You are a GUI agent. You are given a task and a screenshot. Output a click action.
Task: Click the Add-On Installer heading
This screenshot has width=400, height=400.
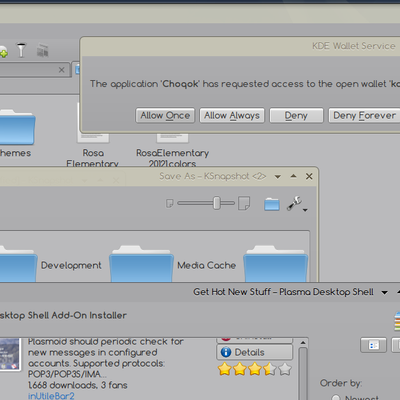coord(63,315)
